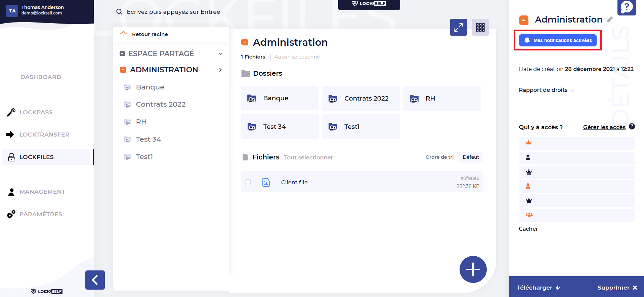Check the Client file checkbox

248,182
